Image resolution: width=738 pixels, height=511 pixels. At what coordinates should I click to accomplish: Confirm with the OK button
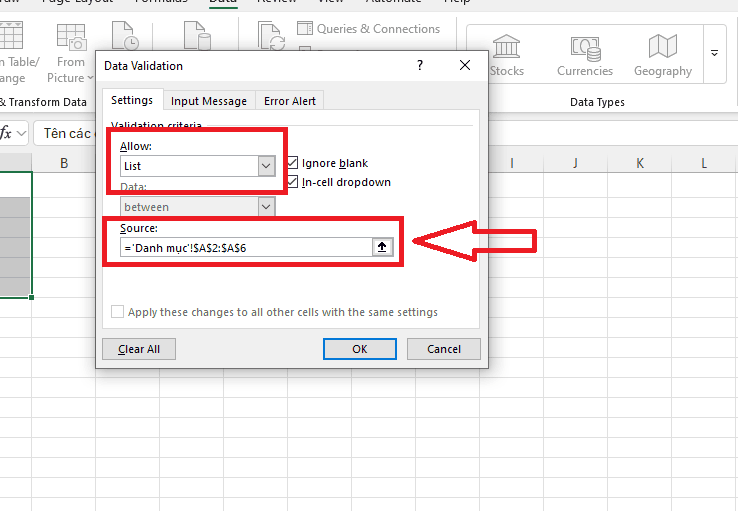coord(360,349)
